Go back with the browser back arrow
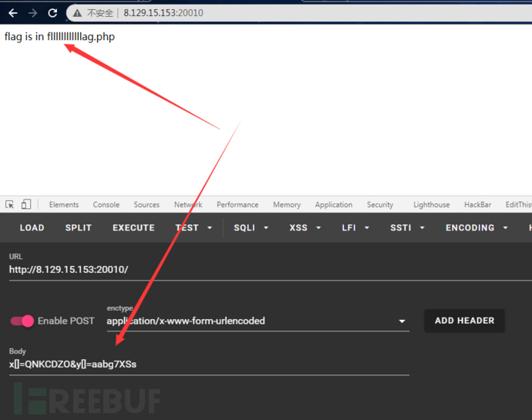 pyautogui.click(x=13, y=13)
